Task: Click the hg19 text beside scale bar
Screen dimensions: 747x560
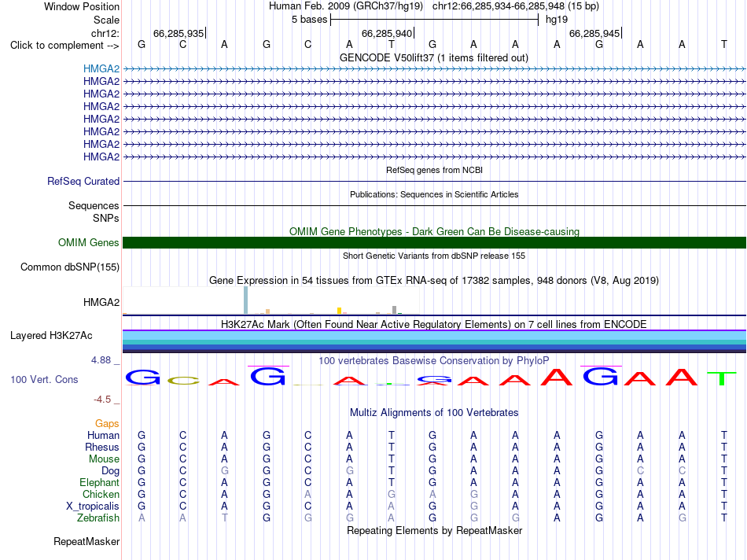Action: coord(557,20)
